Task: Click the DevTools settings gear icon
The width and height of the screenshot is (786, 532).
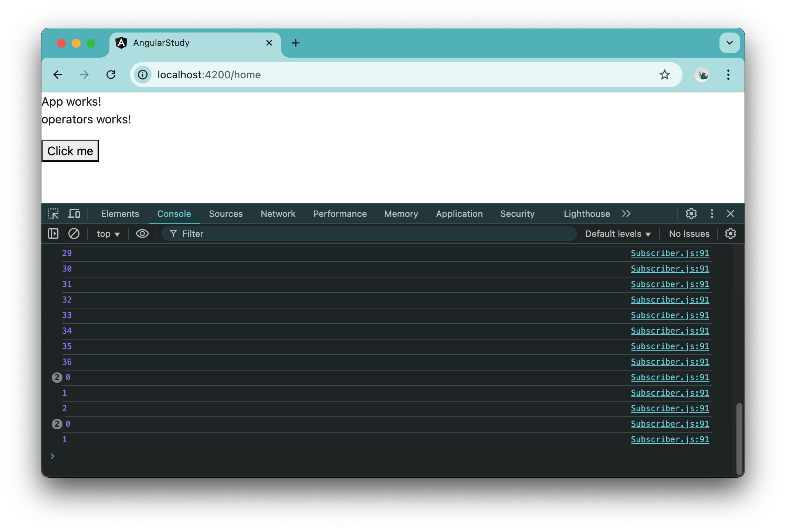Action: pos(691,213)
